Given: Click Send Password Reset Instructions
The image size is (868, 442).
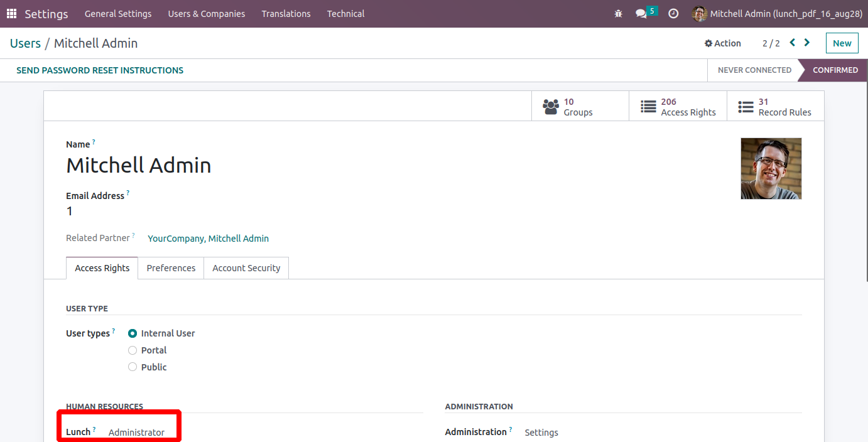Looking at the screenshot, I should tap(100, 70).
